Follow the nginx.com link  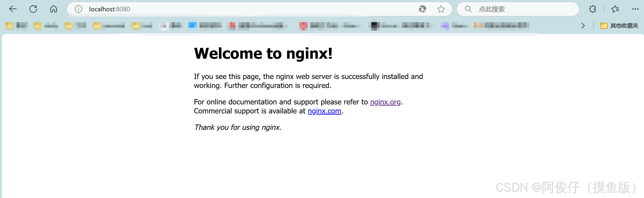[x=324, y=111]
